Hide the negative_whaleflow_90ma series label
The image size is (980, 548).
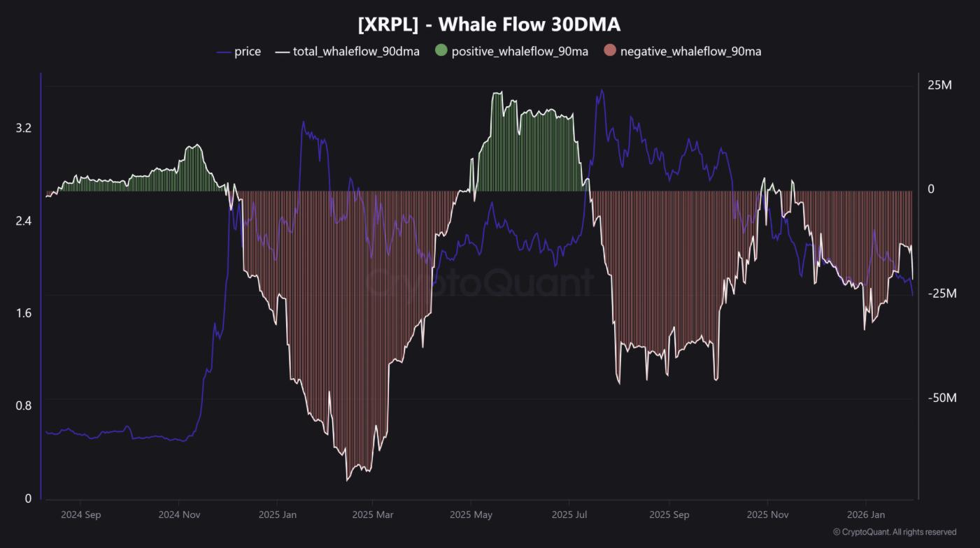(690, 52)
